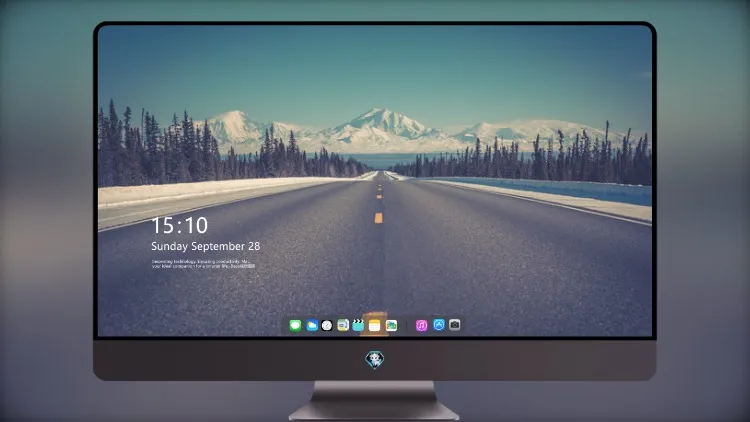Open the green Messages app in the dock
This screenshot has height=422, width=750.
tap(295, 326)
